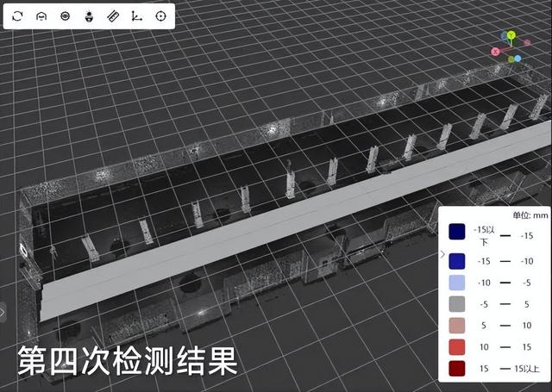Click the blue swatch for -15 to -10

point(456,261)
